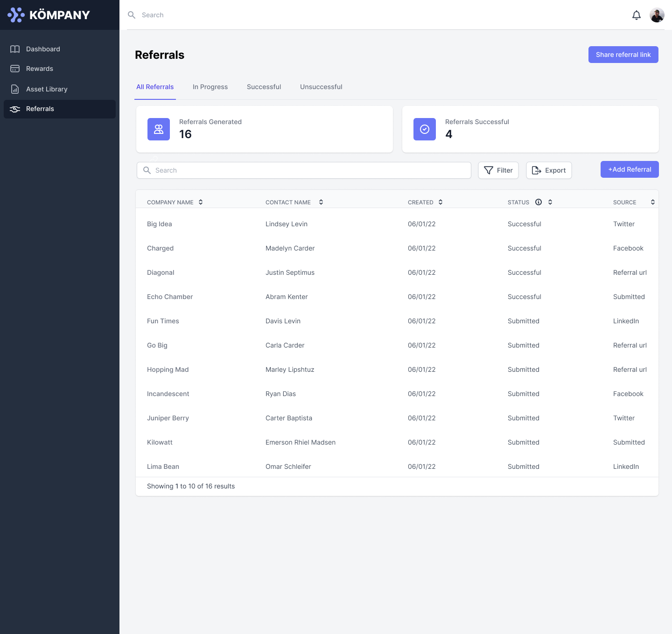Screen dimensions: 672x634
Task: Switch to the In Progress tab
Action: pos(210,87)
